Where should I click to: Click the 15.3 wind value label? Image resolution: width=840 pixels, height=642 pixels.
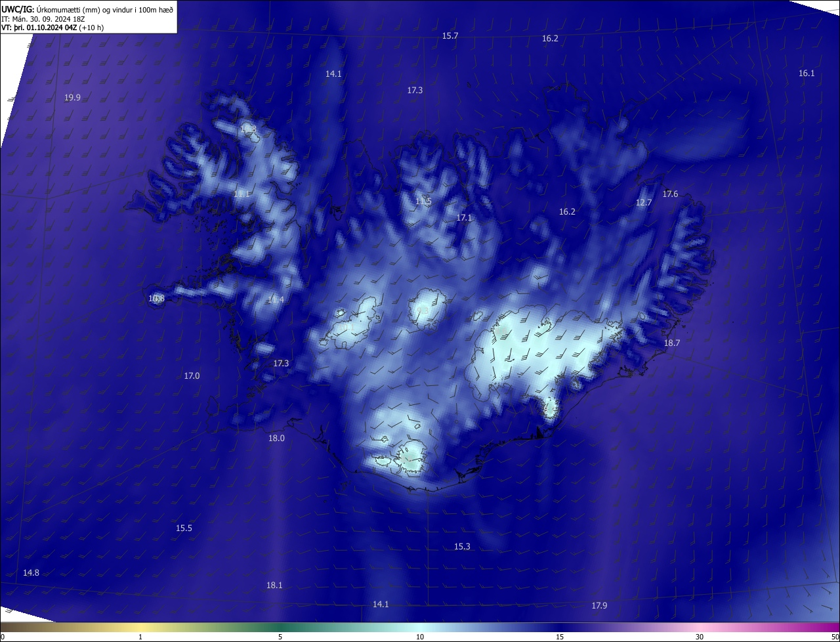pyautogui.click(x=462, y=547)
